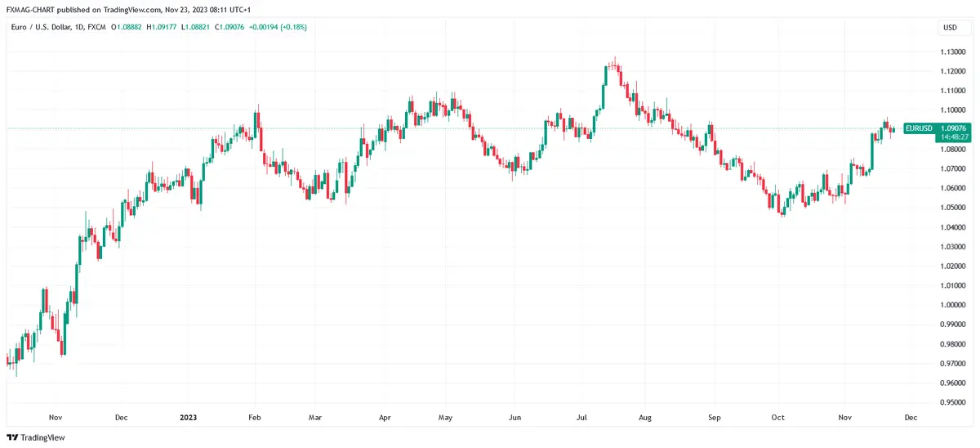Click the Apr label on time axis

385,417
